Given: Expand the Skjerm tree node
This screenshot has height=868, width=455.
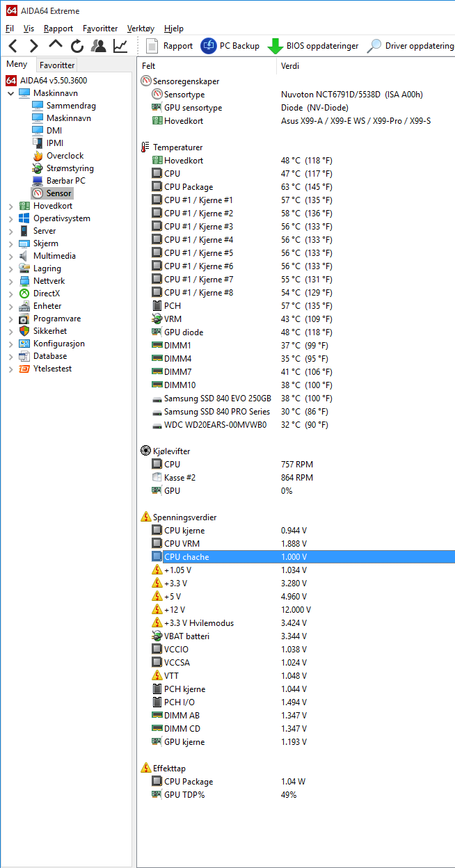Looking at the screenshot, I should pyautogui.click(x=10, y=243).
